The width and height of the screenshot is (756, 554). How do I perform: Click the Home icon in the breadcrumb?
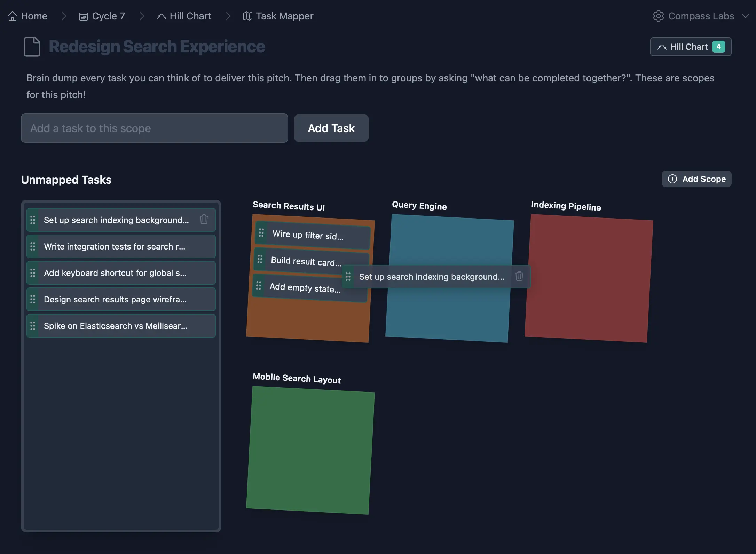coord(13,16)
